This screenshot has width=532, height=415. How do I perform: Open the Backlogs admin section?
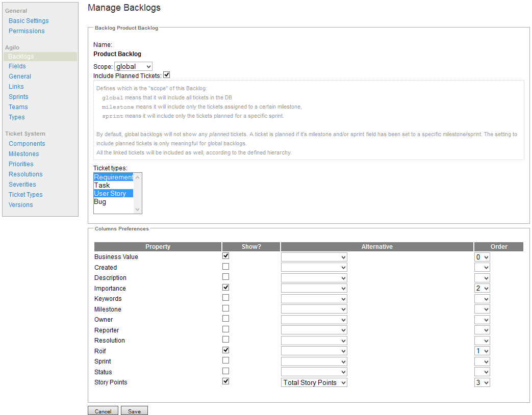(x=21, y=57)
